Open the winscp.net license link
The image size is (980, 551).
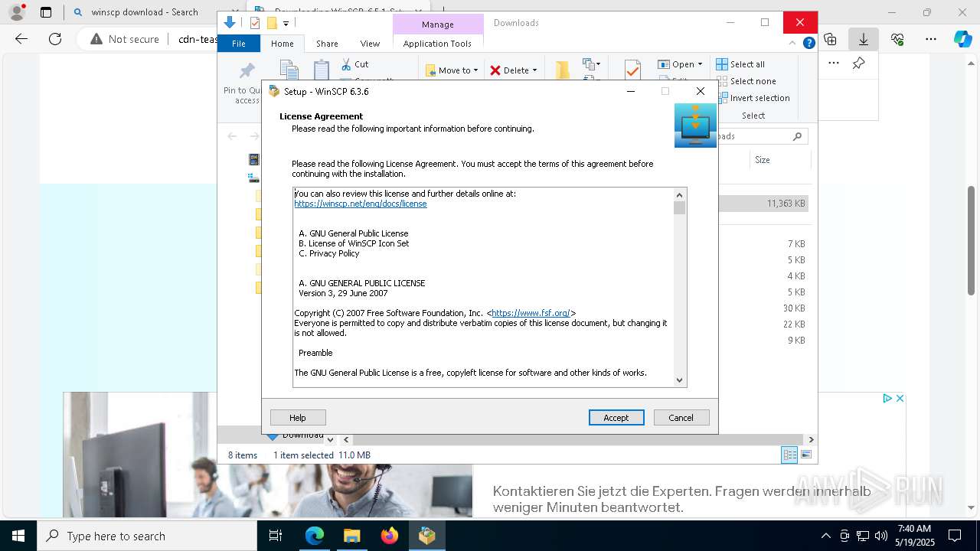pyautogui.click(x=361, y=204)
